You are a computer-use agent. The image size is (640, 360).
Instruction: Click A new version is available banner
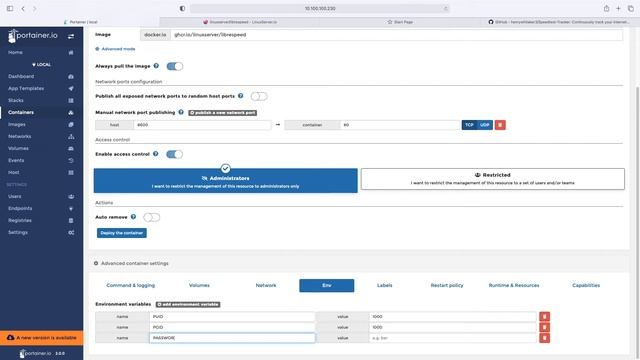(42, 338)
